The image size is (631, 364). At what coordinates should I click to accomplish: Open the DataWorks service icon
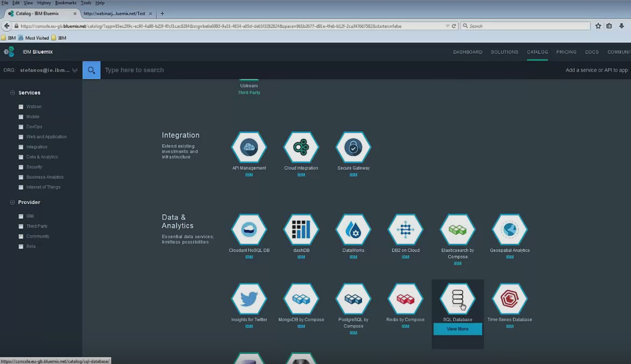click(x=353, y=230)
